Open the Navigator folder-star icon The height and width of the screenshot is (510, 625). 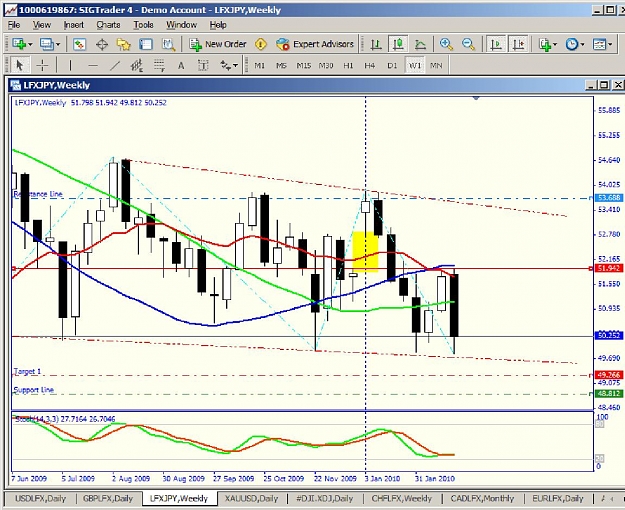pyautogui.click(x=124, y=44)
